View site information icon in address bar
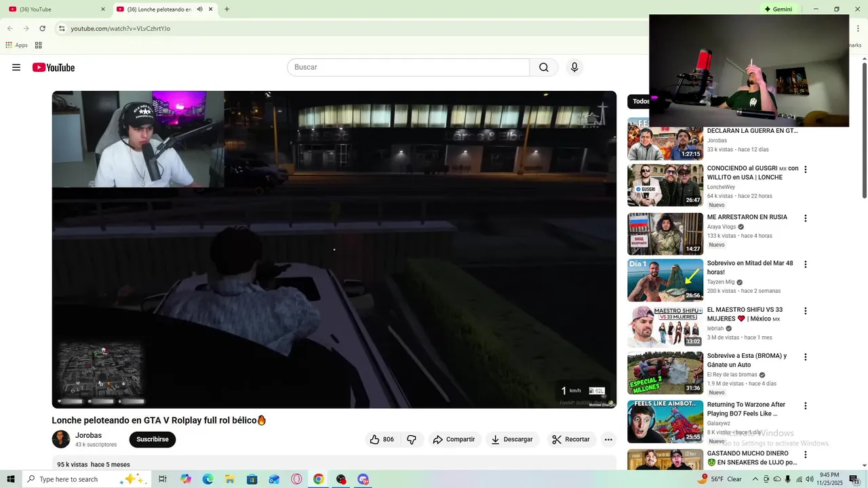 [x=62, y=28]
